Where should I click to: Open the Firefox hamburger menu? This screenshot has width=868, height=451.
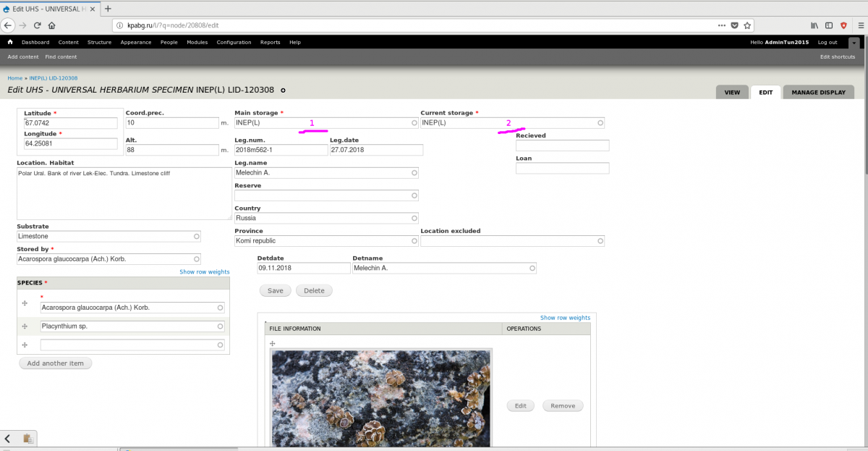pos(857,25)
